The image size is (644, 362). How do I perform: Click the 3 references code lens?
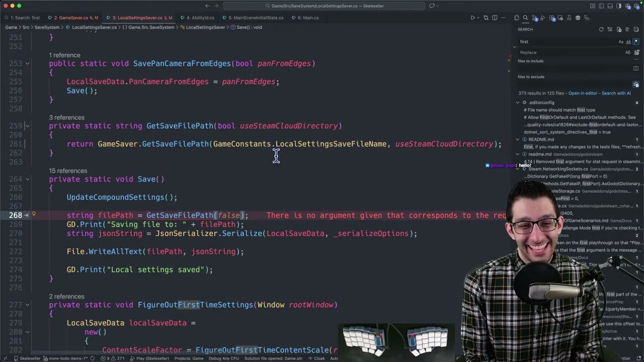(x=66, y=117)
